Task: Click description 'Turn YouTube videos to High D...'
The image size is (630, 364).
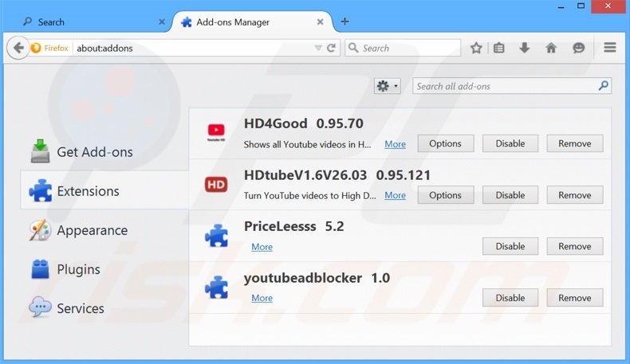Action: click(x=309, y=196)
